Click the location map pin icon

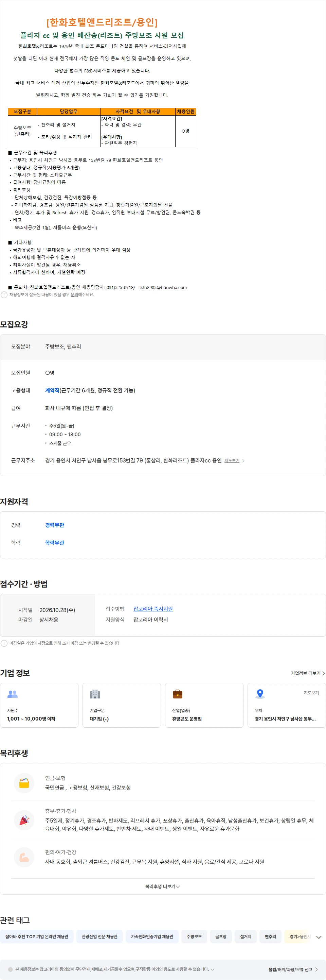[260, 694]
